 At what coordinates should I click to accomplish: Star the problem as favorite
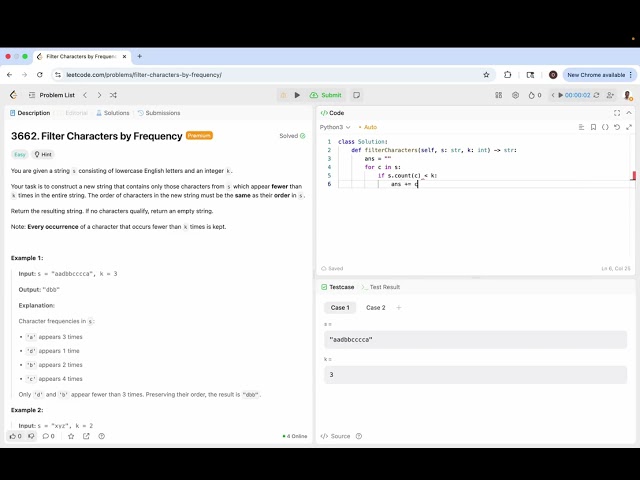(x=71, y=436)
